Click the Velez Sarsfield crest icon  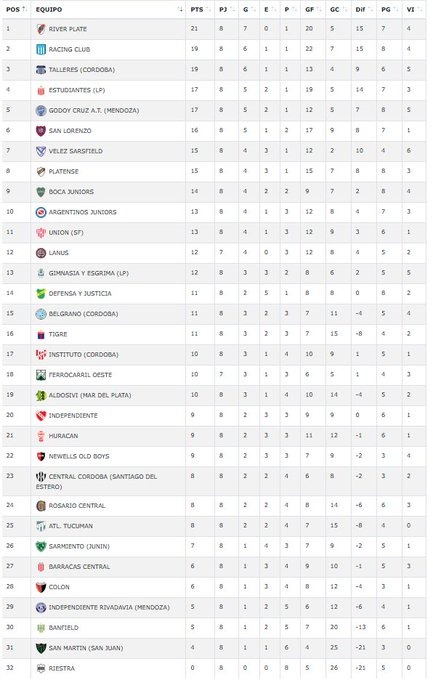tap(41, 151)
